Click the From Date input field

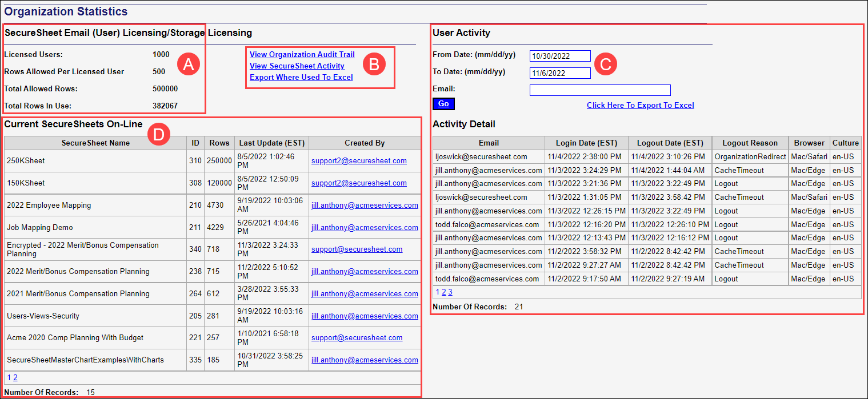pos(559,56)
